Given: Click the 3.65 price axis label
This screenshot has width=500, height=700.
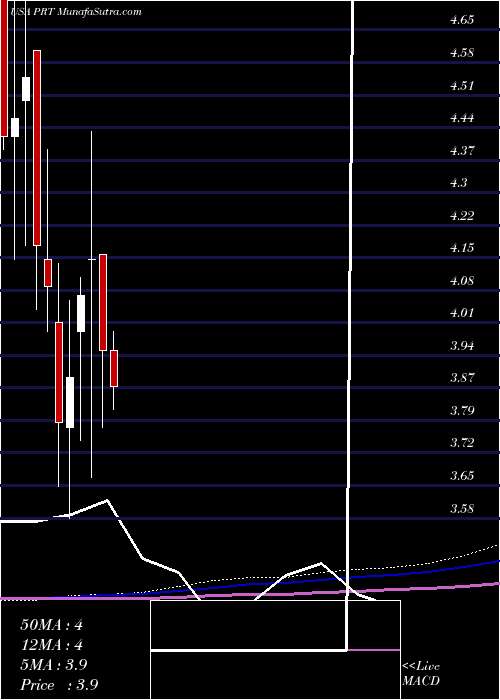Looking at the screenshot, I should coord(462,475).
